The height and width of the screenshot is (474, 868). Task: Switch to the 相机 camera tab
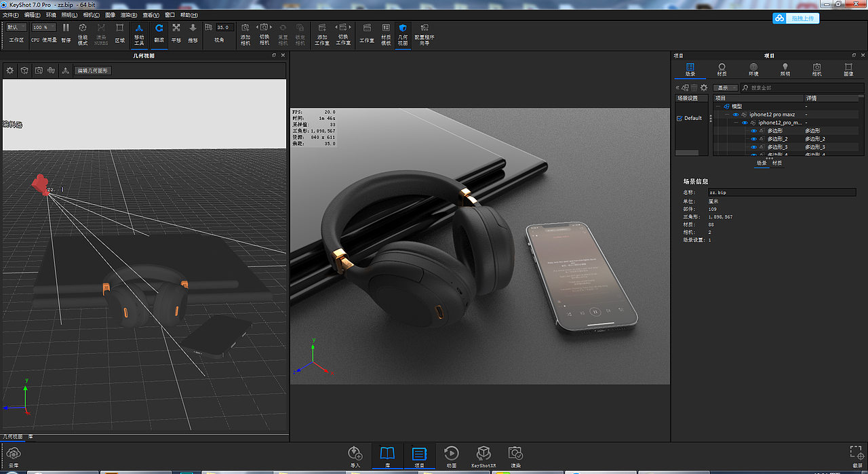[817, 70]
